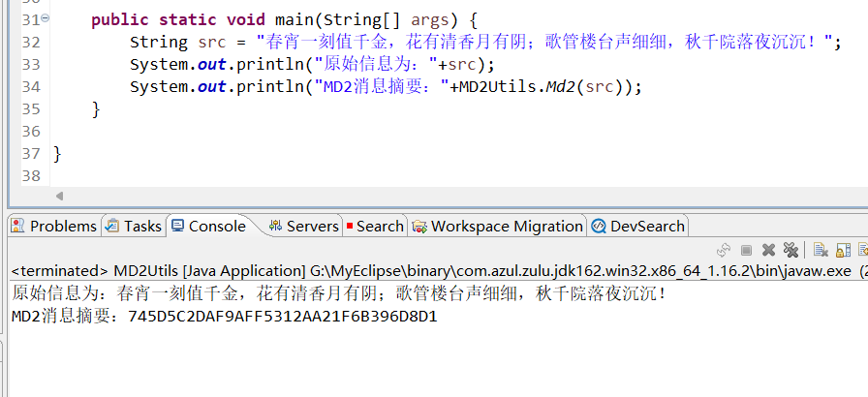Click the closing brace on line 37
This screenshot has width=868, height=397.
pyautogui.click(x=57, y=153)
